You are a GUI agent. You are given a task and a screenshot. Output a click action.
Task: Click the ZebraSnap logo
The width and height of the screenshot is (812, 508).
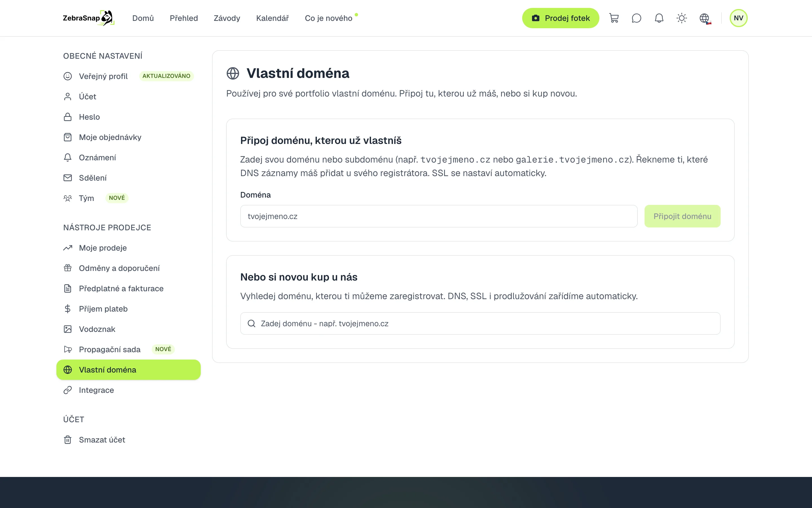pos(89,18)
